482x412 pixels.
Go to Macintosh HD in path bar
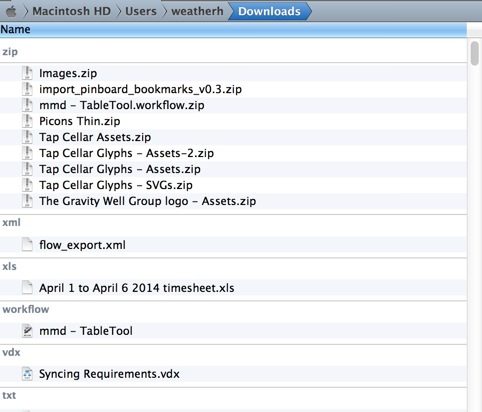point(71,11)
